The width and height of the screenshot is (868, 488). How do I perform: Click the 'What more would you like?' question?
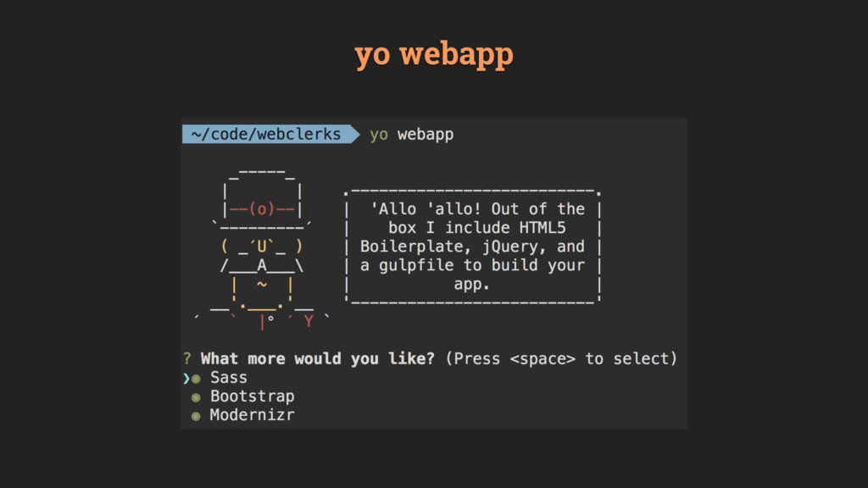pyautogui.click(x=317, y=358)
